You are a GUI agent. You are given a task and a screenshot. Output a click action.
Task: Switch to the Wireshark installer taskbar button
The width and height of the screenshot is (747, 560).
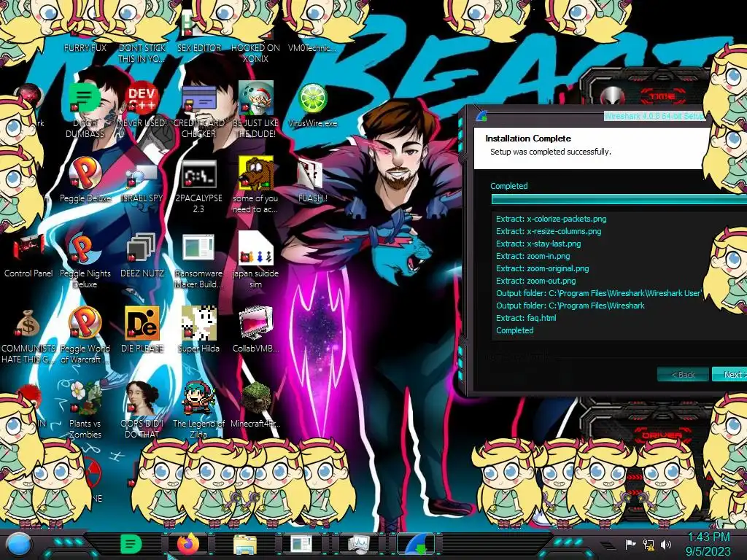[415, 544]
